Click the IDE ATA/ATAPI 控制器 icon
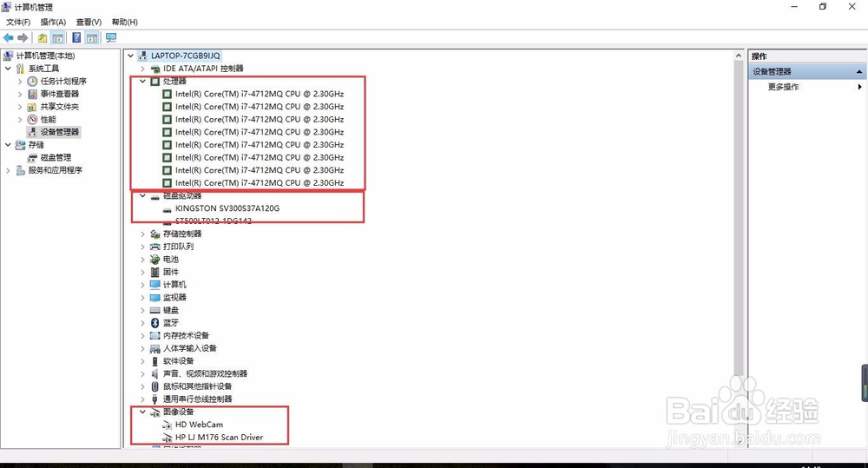This screenshot has height=468, width=868. (x=155, y=69)
